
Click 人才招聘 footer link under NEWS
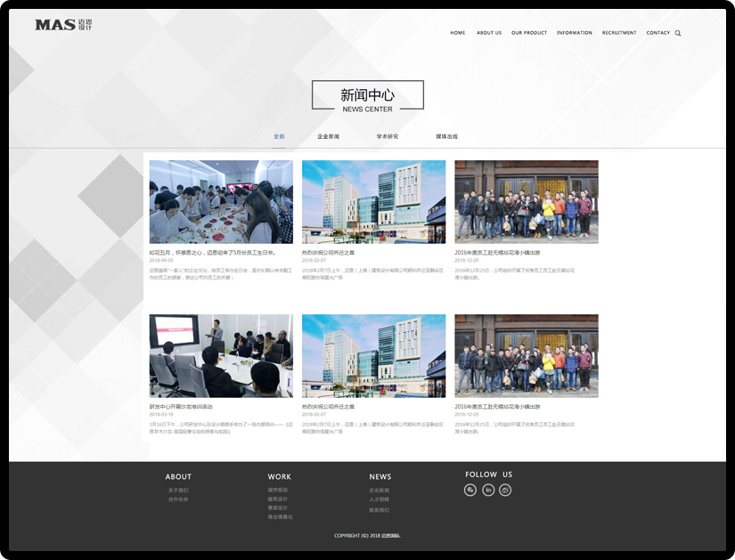[380, 499]
